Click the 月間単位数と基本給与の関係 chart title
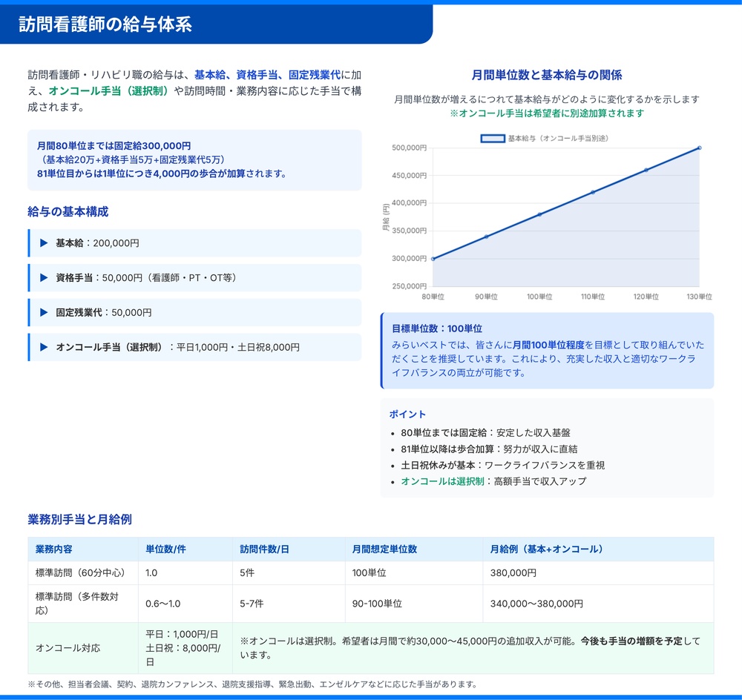This screenshot has width=742, height=700. (x=547, y=75)
